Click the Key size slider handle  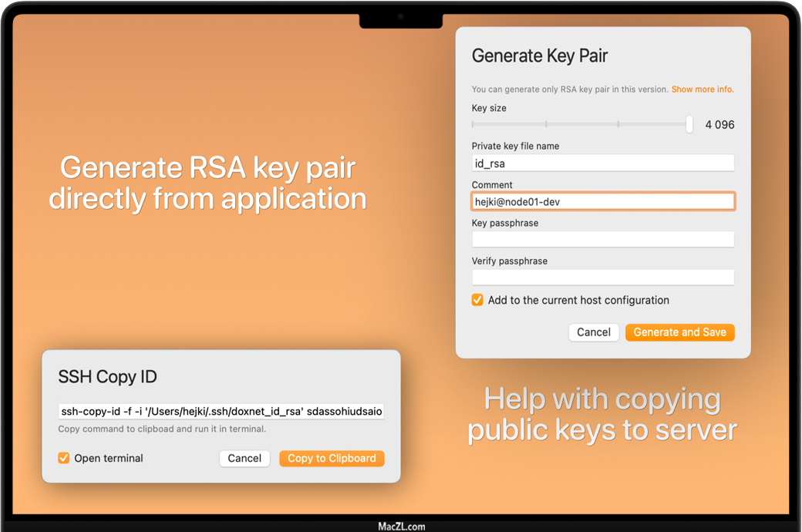(689, 124)
